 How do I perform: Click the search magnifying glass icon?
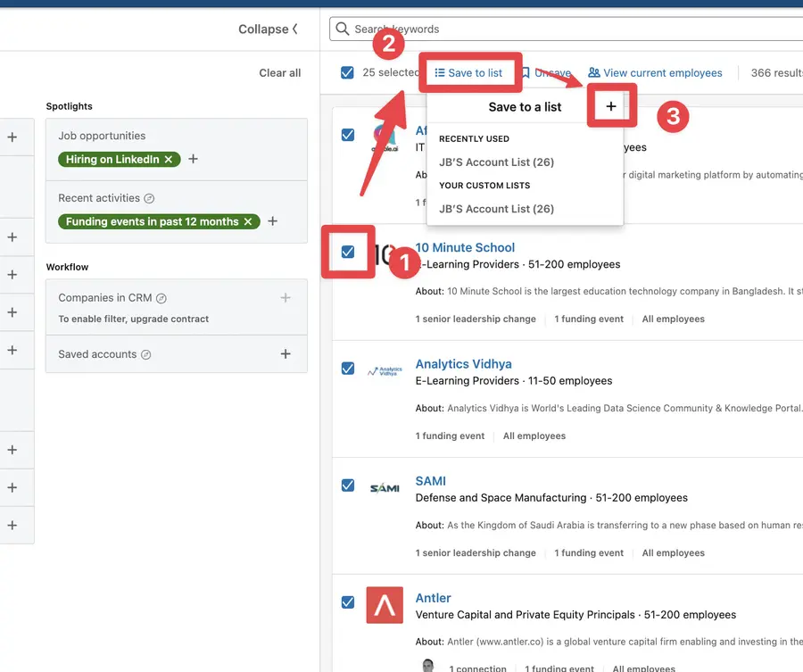pyautogui.click(x=342, y=29)
